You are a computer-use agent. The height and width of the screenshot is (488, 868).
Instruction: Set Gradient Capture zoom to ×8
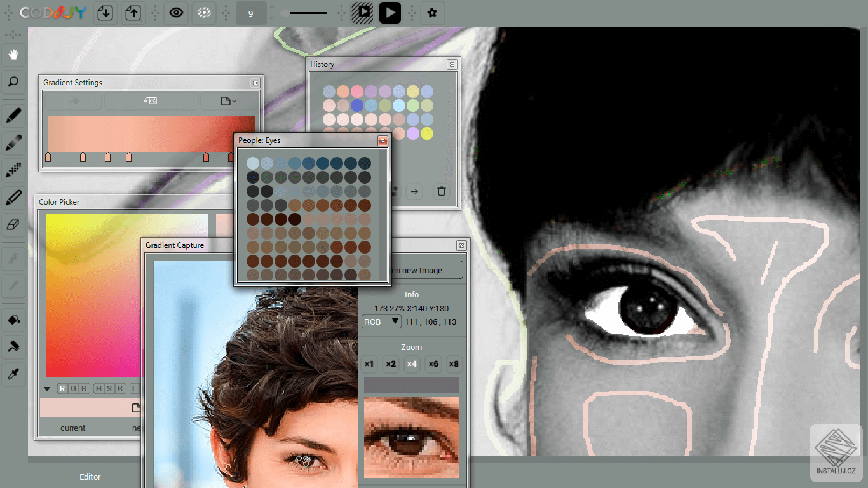click(454, 364)
